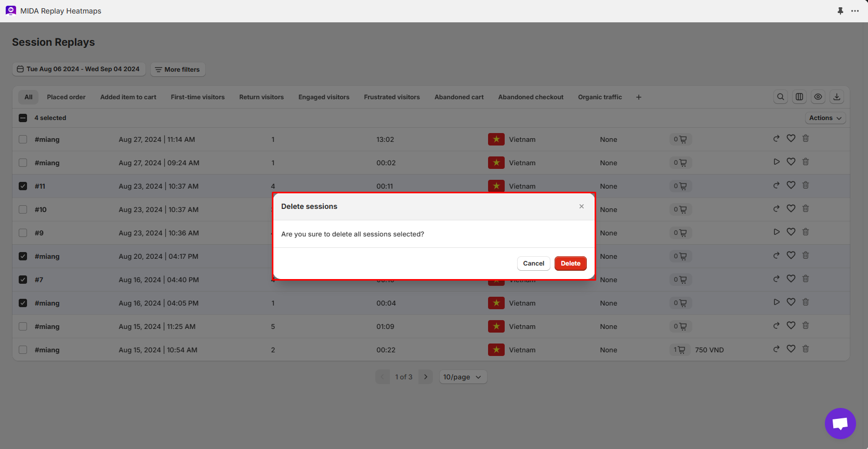Switch to the Abandoned cart tab

pyautogui.click(x=459, y=97)
